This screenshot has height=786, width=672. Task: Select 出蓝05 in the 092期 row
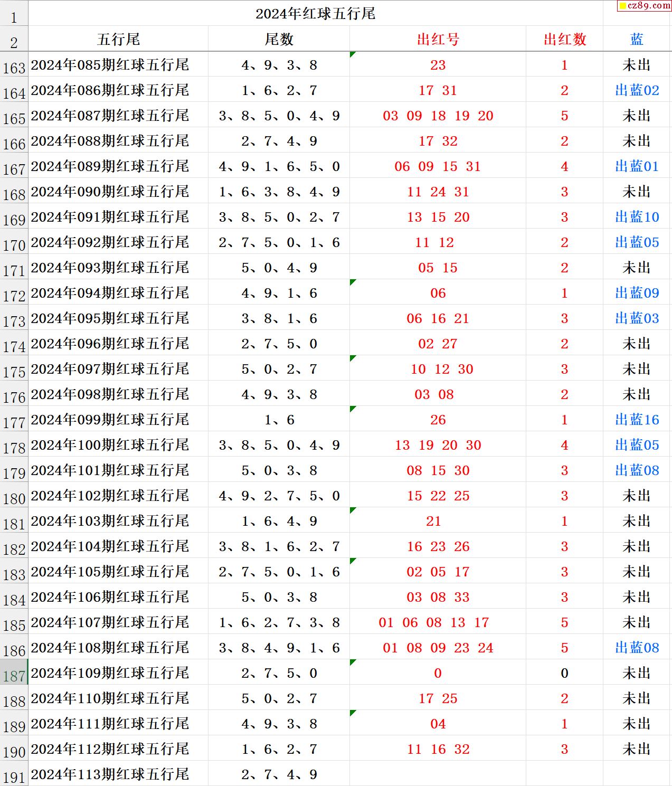tap(637, 242)
